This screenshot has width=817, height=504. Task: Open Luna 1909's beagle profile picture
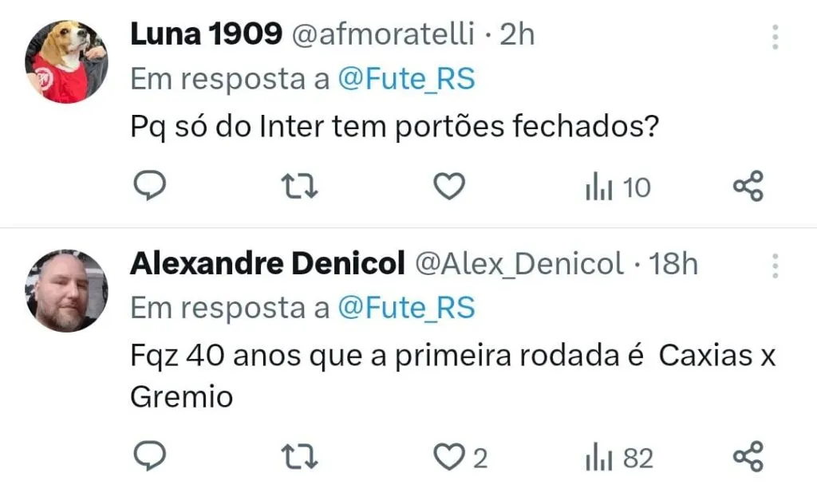pos(66,61)
